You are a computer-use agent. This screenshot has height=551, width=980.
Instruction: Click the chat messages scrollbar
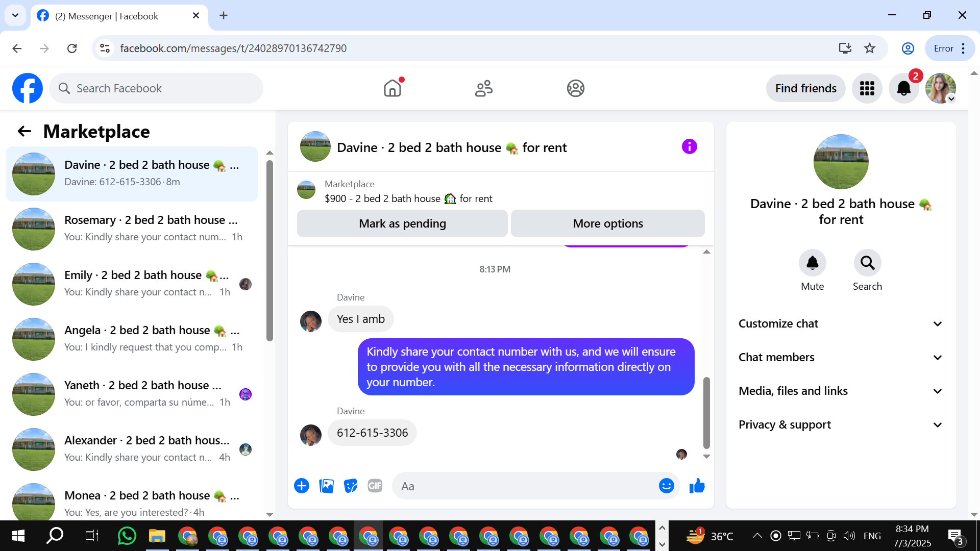click(x=706, y=412)
